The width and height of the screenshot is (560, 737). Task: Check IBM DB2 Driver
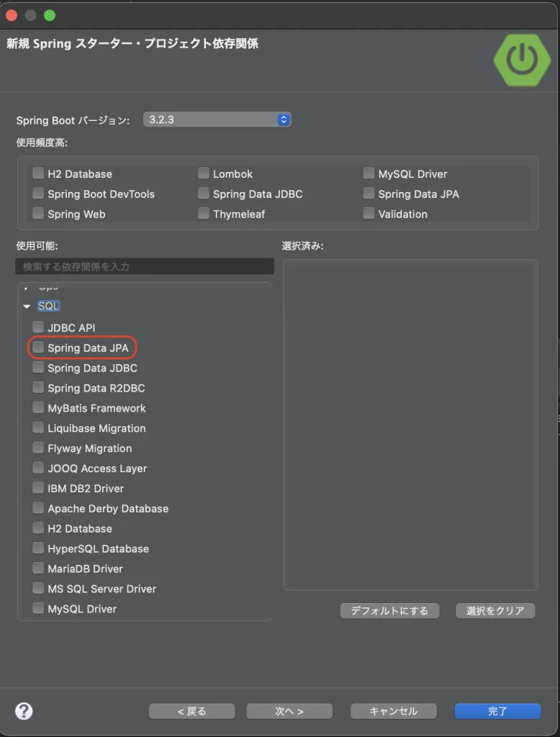coord(38,488)
